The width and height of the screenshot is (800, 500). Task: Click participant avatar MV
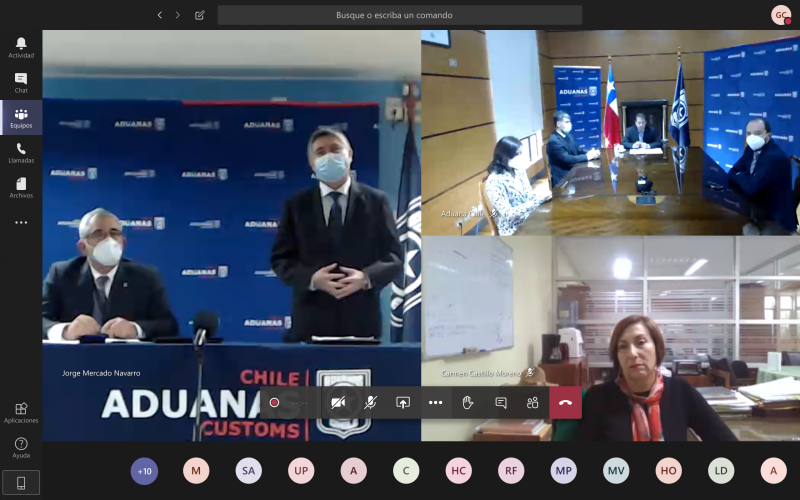pyautogui.click(x=616, y=471)
